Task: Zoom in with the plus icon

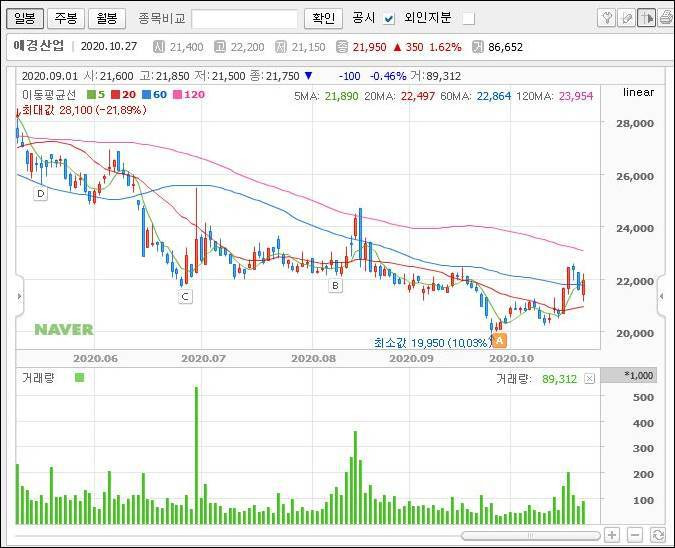Action: 612,535
